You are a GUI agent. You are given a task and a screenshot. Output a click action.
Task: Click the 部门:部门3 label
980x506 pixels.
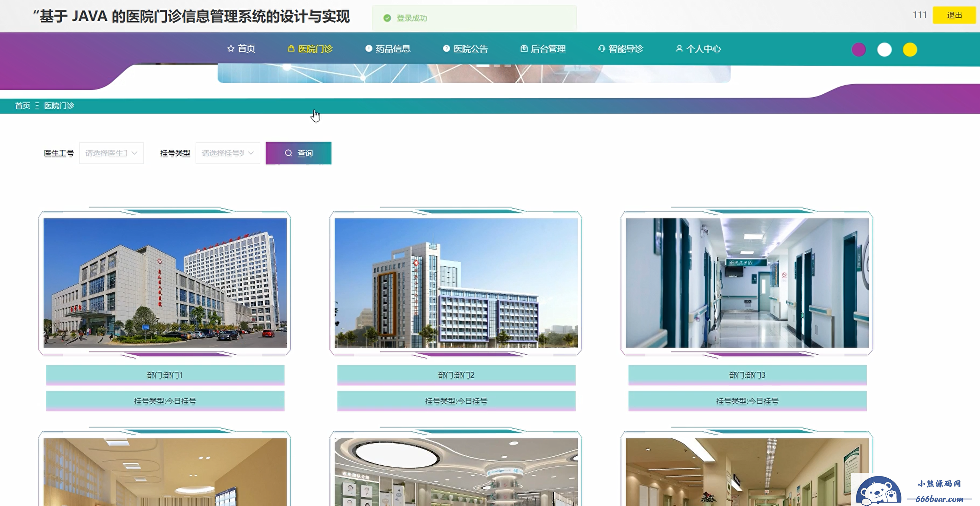click(x=747, y=375)
